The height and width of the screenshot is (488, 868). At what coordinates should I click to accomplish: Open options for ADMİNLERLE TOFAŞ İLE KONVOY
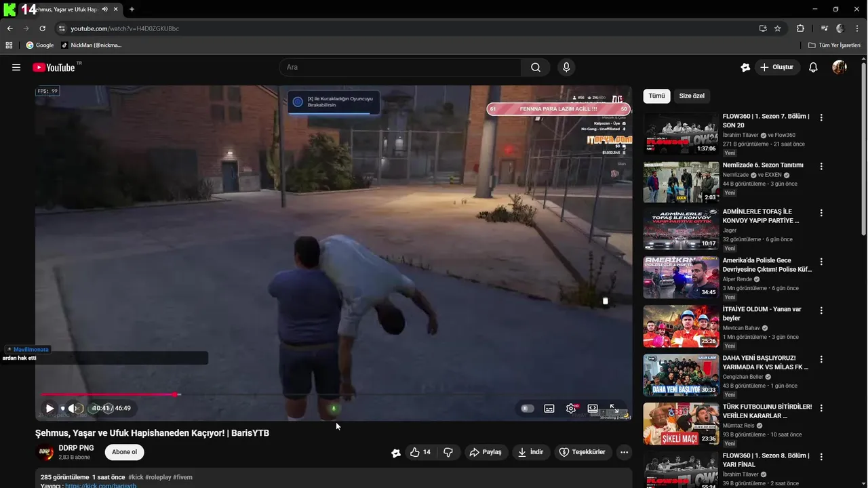tap(821, 213)
